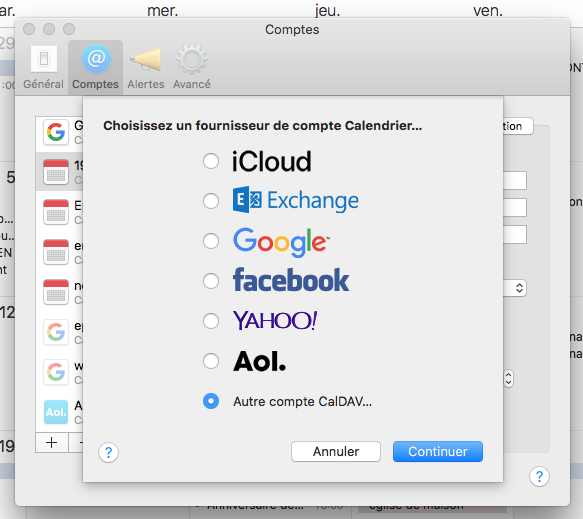The height and width of the screenshot is (519, 583).
Task: Click the Autre compte CalDAV... label
Action: 302,402
